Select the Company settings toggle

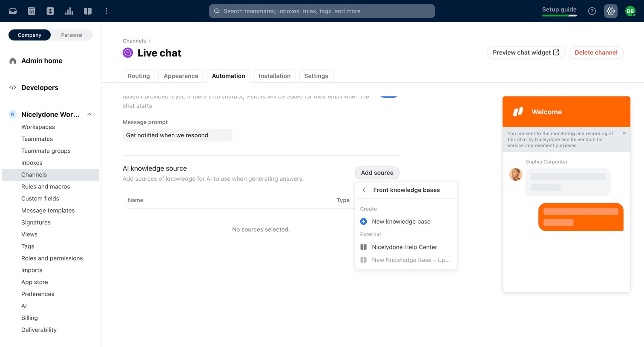[29, 35]
